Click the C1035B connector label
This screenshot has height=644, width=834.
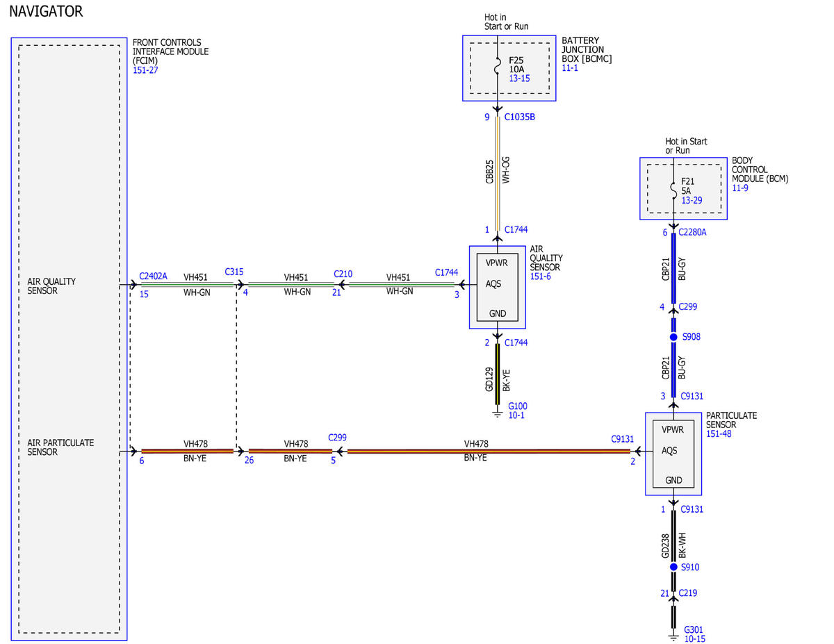[x=520, y=117]
